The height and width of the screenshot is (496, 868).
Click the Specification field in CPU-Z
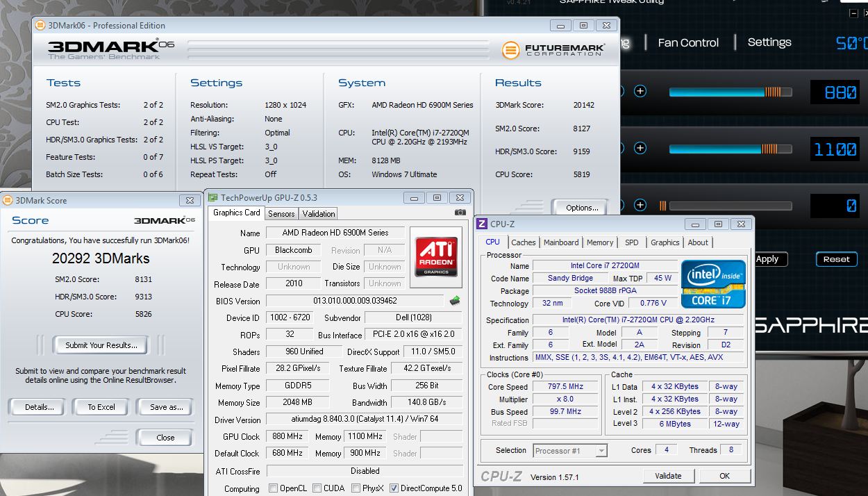[x=638, y=320]
